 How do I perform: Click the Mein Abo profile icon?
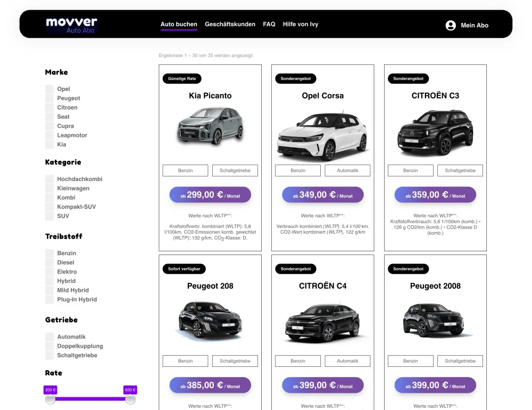tap(451, 25)
